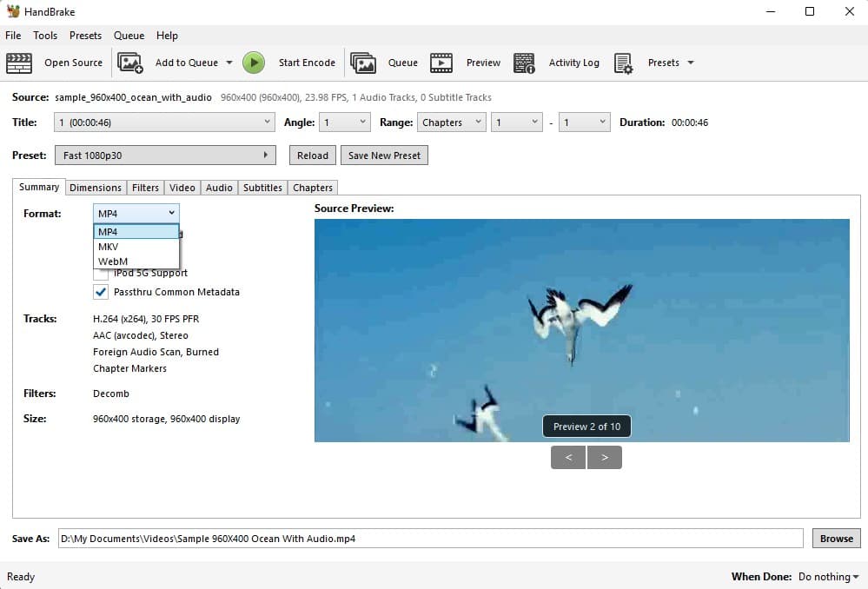
Task: Click the Add to Queue icon
Action: click(x=130, y=63)
